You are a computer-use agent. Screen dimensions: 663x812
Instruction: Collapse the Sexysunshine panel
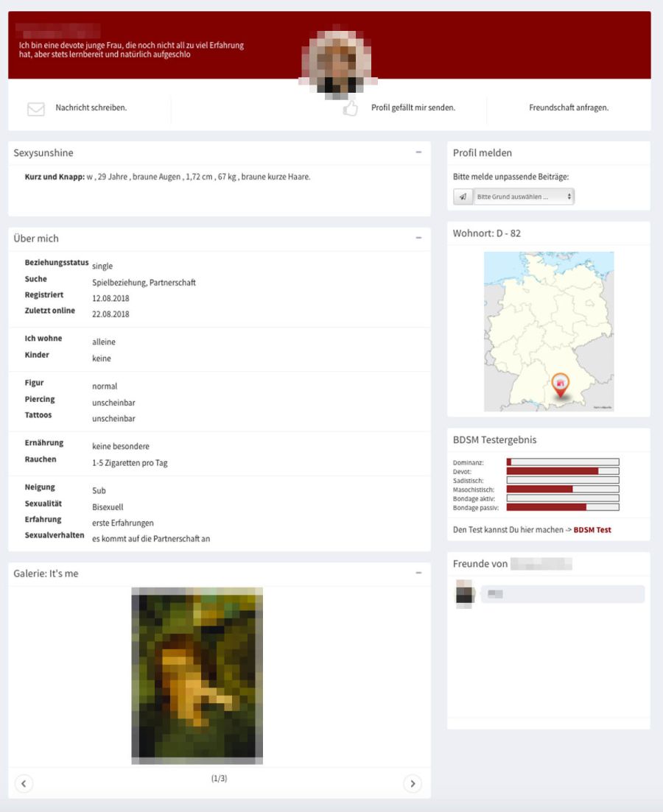tap(418, 152)
